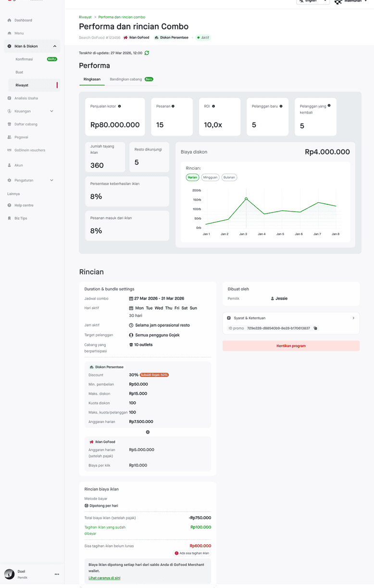Image resolution: width=374 pixels, height=588 pixels.
Task: Click the info icon beside Pelanggan baru
Action: (x=281, y=106)
